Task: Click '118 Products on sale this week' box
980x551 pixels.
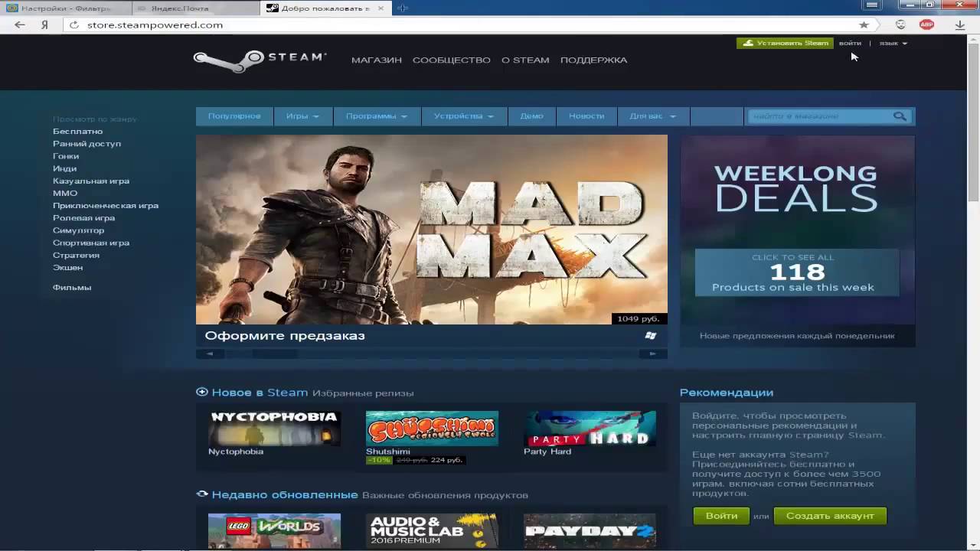Action: coord(797,272)
